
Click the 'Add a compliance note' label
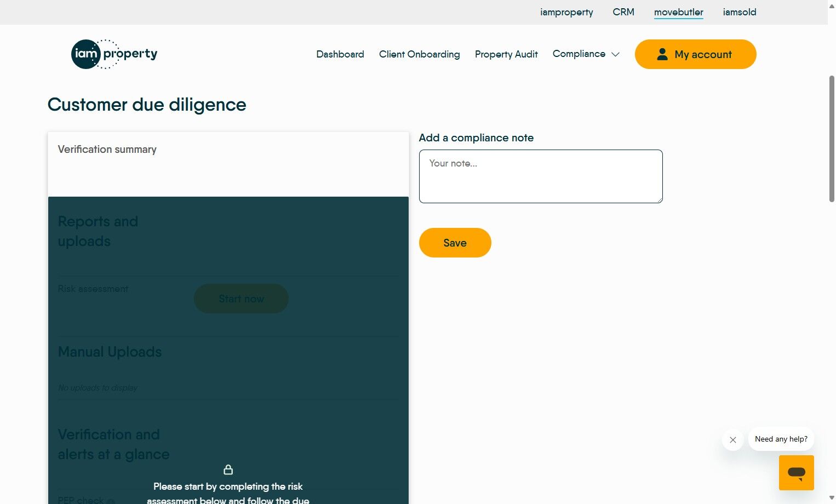[476, 138]
